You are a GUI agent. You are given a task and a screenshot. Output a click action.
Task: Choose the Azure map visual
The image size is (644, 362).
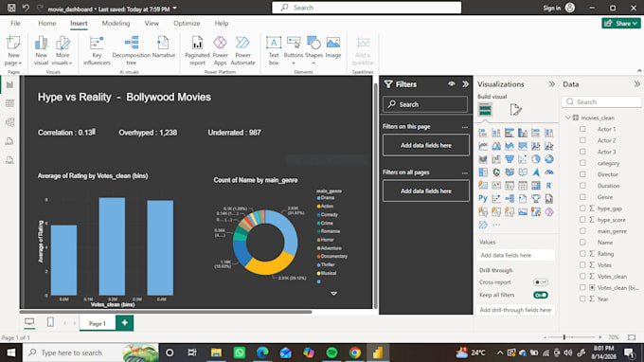click(x=536, y=172)
